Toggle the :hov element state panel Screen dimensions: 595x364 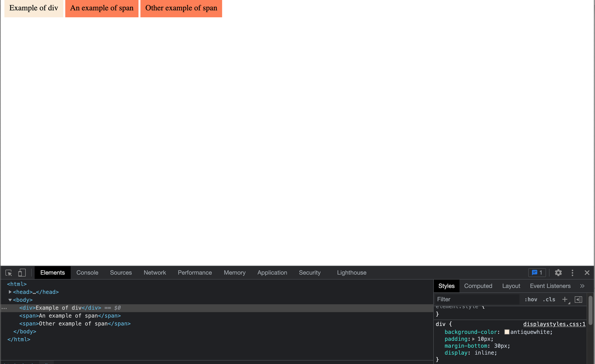coord(531,299)
